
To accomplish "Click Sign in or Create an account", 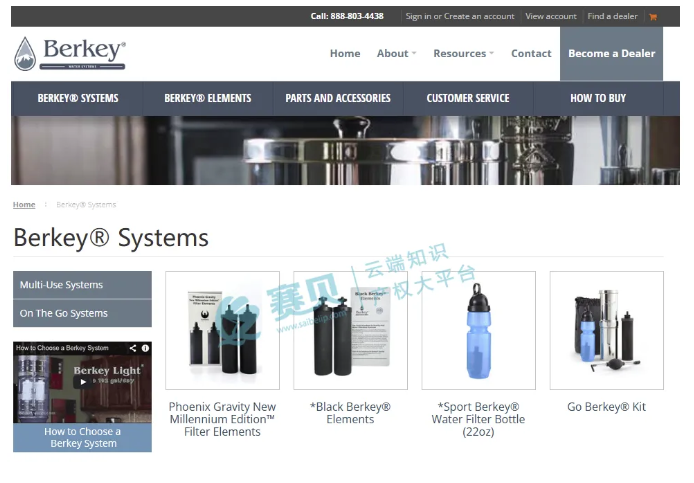I will [460, 16].
